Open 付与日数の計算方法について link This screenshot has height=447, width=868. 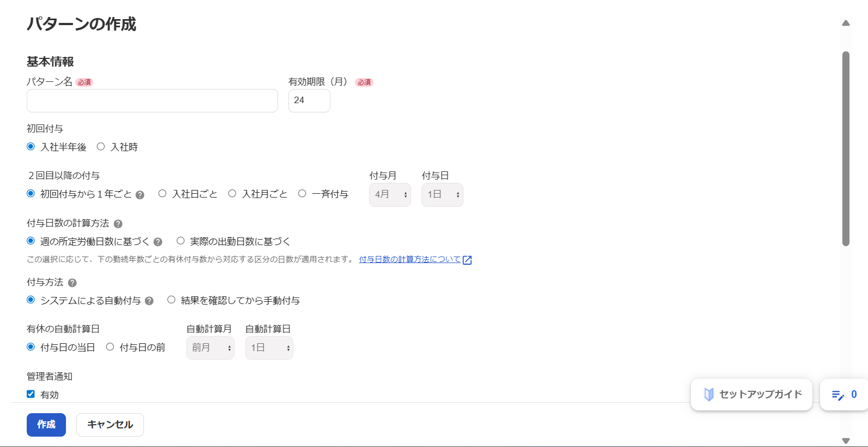410,259
